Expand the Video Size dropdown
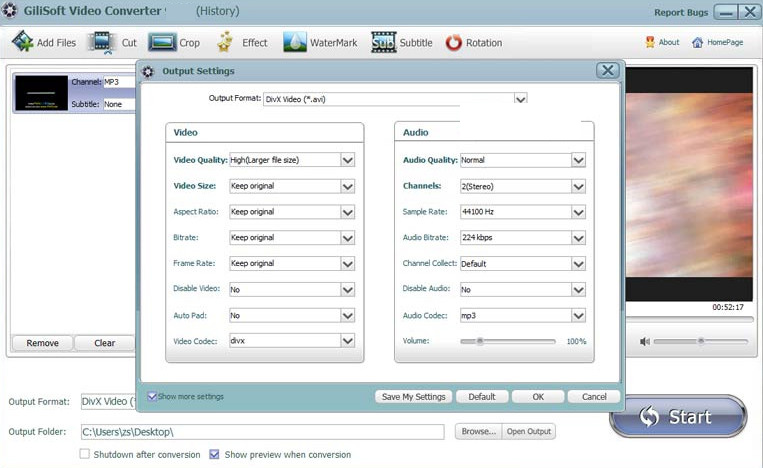Screen dimensions: 763x468 click(347, 186)
